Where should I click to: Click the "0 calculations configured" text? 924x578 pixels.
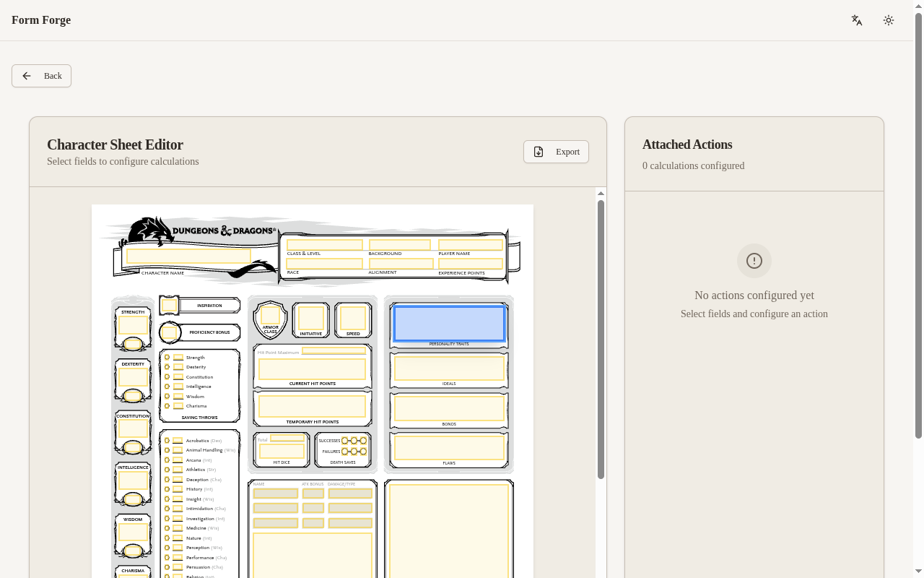(693, 165)
